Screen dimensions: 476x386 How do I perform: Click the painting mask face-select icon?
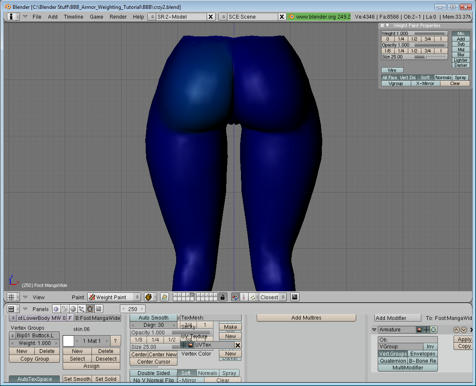(164, 297)
